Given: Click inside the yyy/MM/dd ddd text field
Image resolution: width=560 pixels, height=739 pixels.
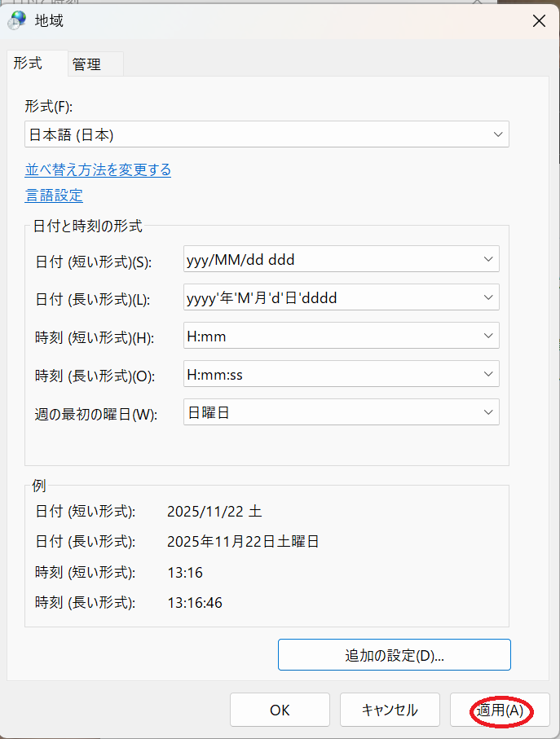Looking at the screenshot, I should [326, 260].
